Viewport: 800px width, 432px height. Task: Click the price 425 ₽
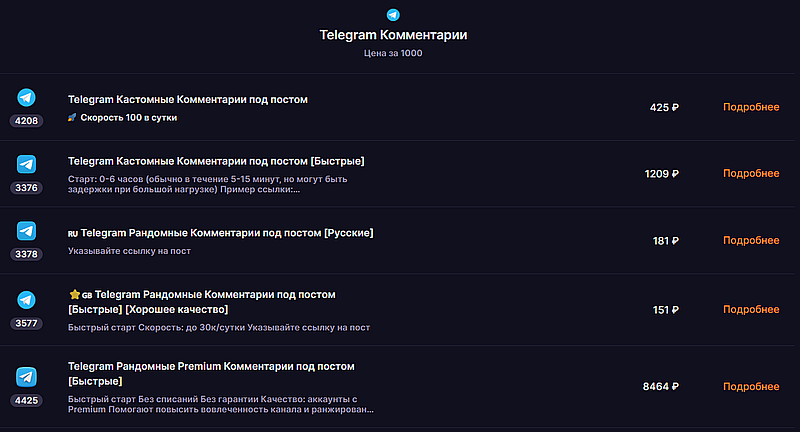pos(664,108)
